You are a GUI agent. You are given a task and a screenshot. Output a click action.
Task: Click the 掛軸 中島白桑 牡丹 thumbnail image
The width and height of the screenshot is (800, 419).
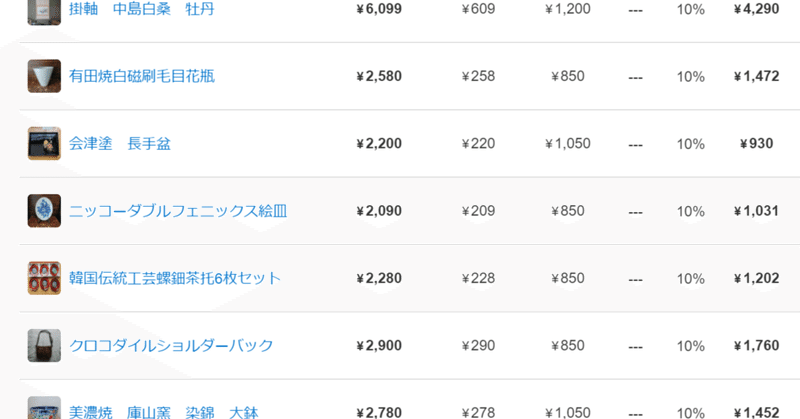click(44, 9)
